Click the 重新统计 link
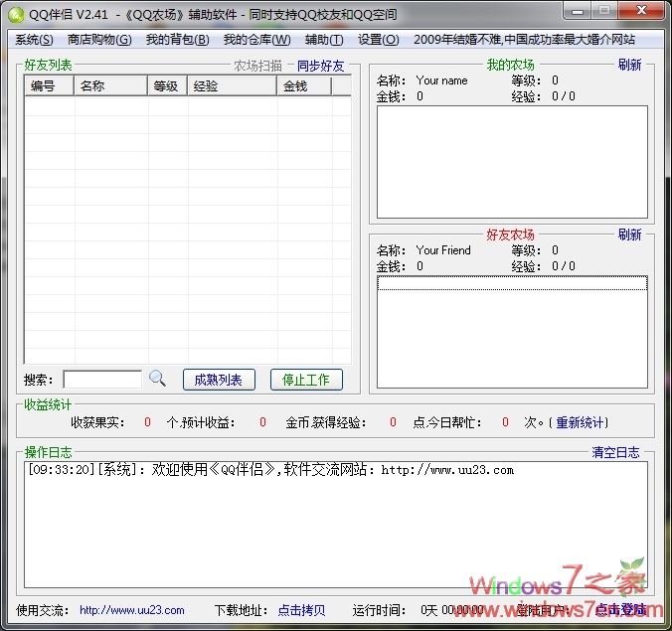672x631 pixels. 580,422
